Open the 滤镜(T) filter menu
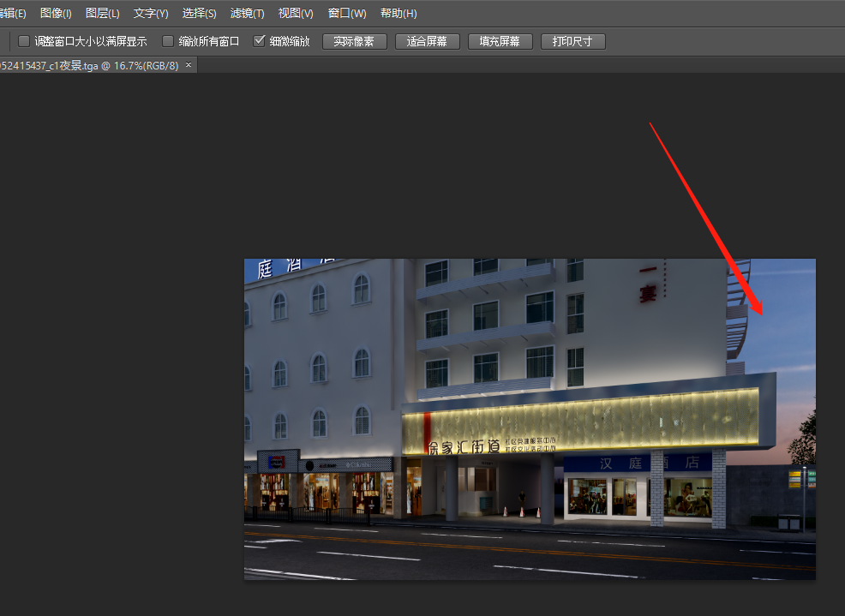This screenshot has height=616, width=845. point(248,14)
